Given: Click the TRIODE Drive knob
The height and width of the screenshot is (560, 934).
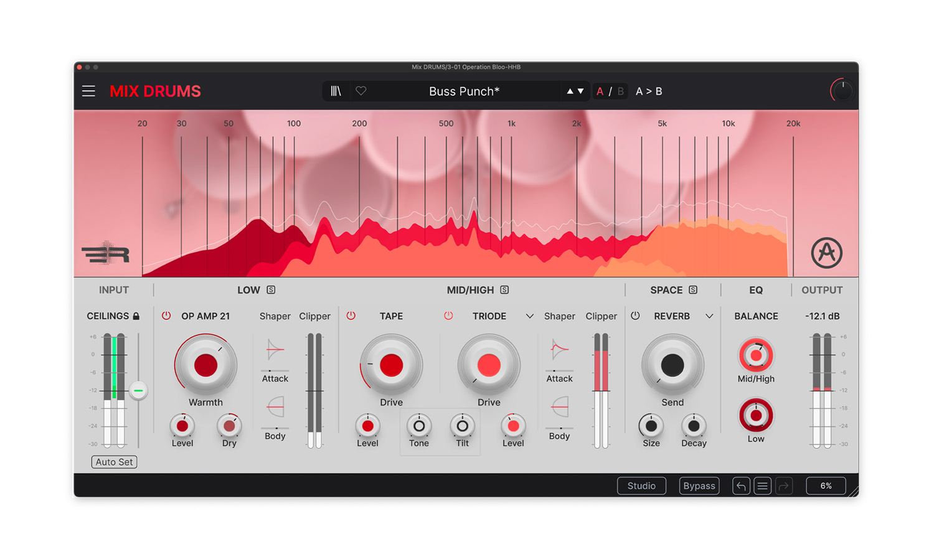Looking at the screenshot, I should (489, 365).
